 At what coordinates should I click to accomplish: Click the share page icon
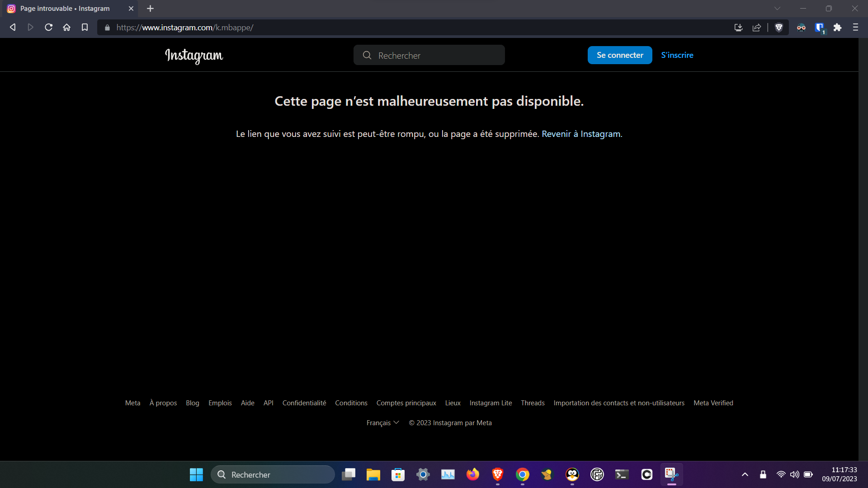pos(756,28)
